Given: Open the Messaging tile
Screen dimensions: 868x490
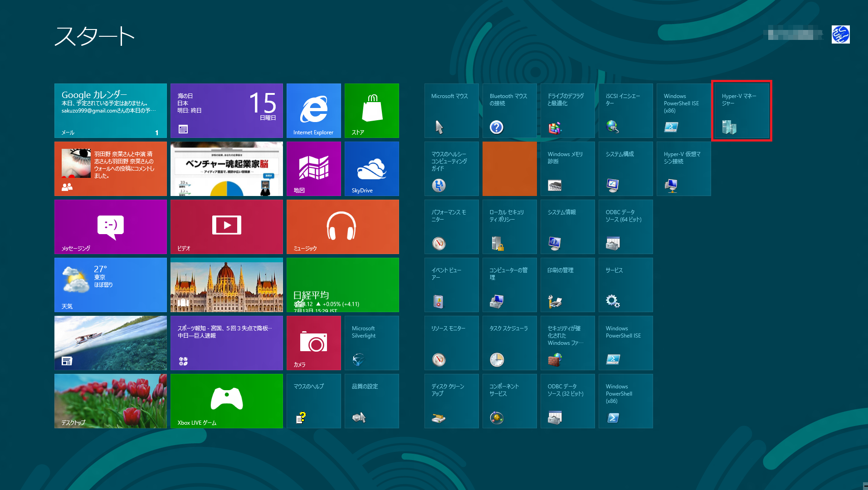Looking at the screenshot, I should coord(110,227).
